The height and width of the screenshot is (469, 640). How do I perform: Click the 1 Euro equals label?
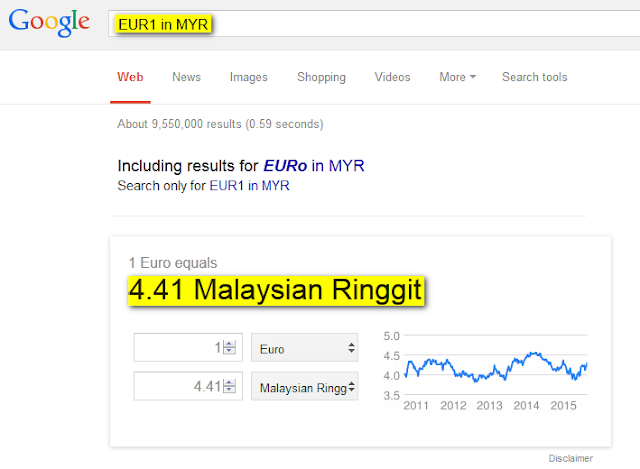[x=173, y=263]
